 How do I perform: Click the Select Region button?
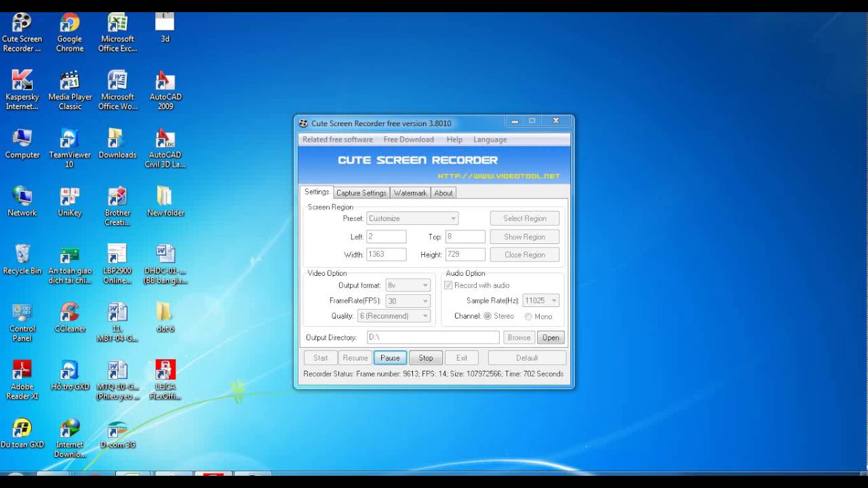click(x=525, y=218)
